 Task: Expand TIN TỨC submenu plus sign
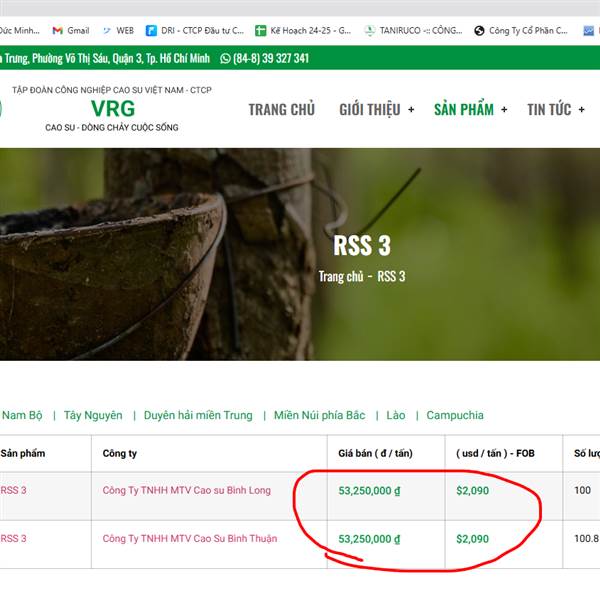pos(582,110)
